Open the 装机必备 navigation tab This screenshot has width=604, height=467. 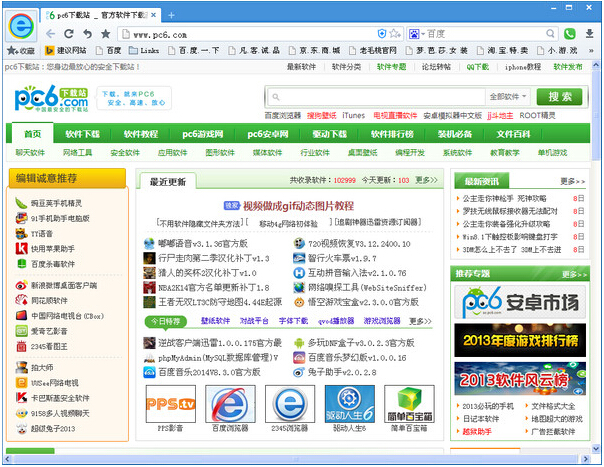click(x=455, y=134)
